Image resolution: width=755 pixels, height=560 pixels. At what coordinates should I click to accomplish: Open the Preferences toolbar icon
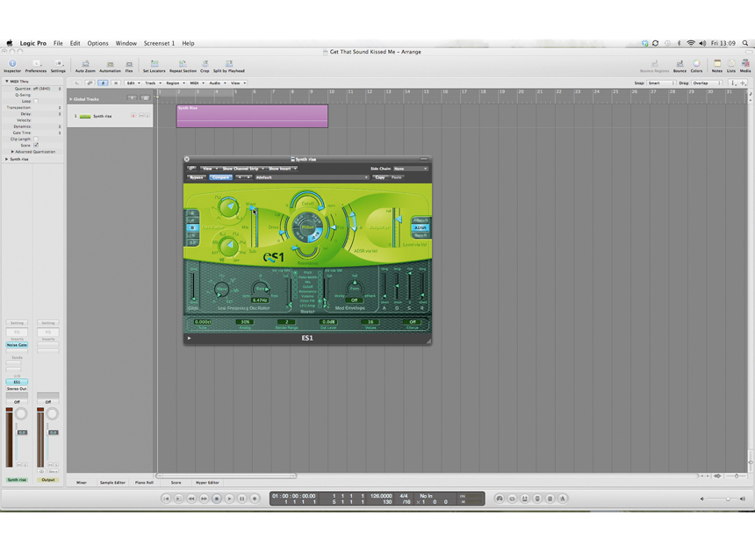coord(36,66)
